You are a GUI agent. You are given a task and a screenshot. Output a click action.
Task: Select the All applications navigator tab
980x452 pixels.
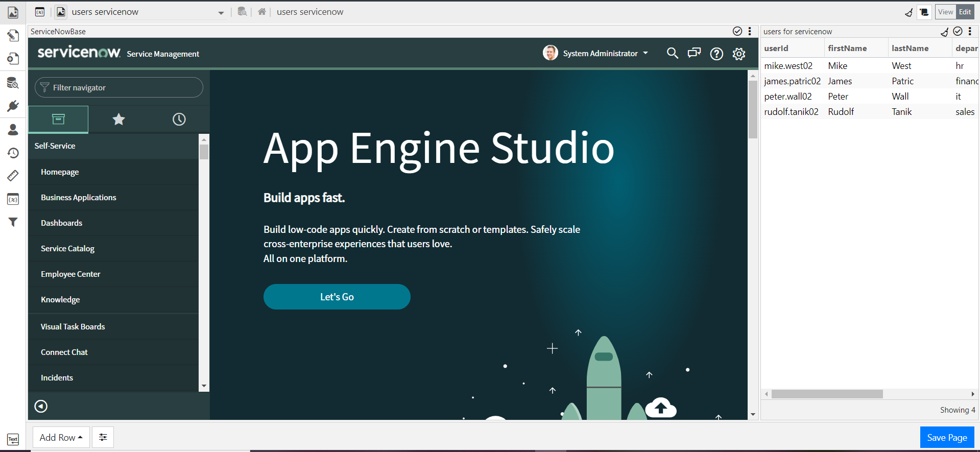point(58,120)
